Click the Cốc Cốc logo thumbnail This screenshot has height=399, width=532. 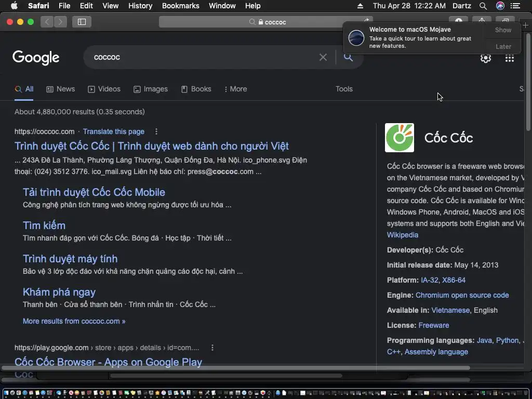point(400,138)
